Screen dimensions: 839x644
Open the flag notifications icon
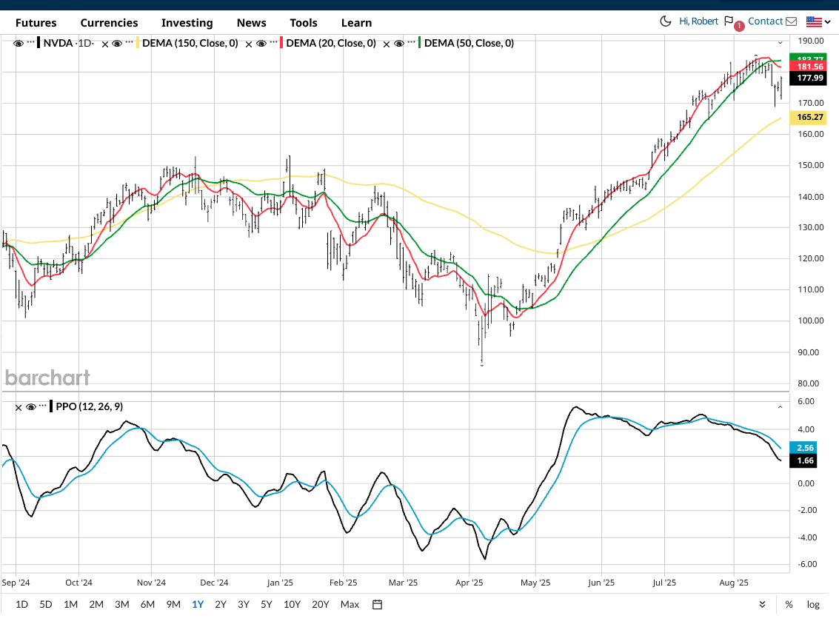coord(728,21)
